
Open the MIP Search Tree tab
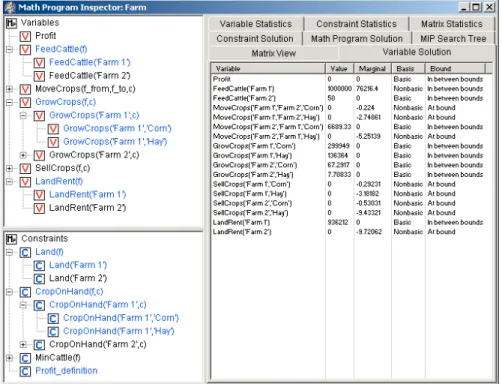[x=453, y=39]
